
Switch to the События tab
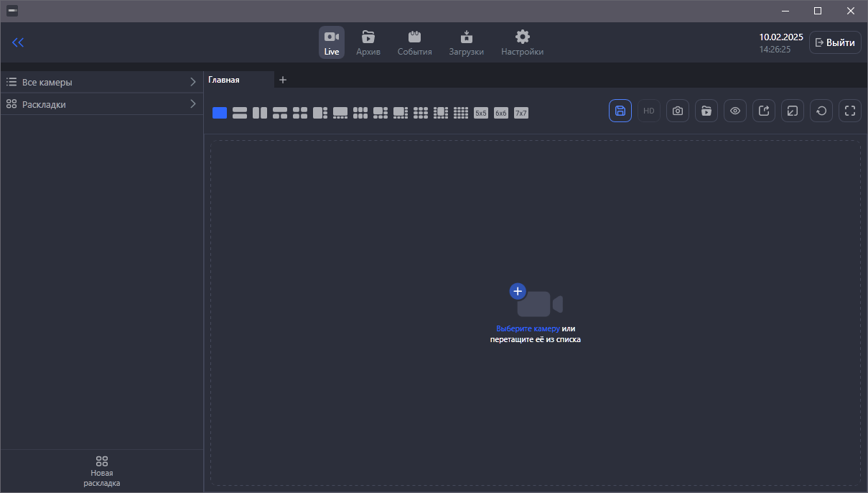pyautogui.click(x=414, y=42)
